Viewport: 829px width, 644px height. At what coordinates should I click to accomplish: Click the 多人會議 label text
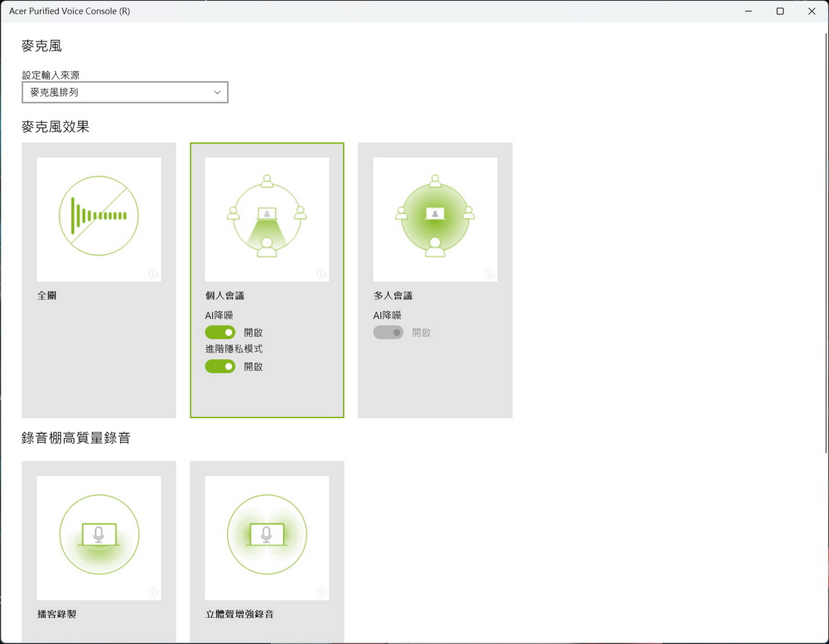pyautogui.click(x=393, y=295)
